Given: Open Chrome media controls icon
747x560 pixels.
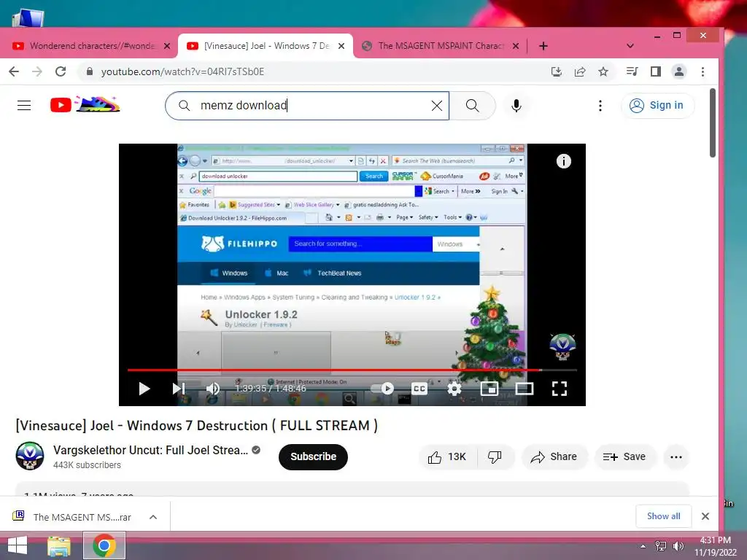Looking at the screenshot, I should [x=632, y=71].
